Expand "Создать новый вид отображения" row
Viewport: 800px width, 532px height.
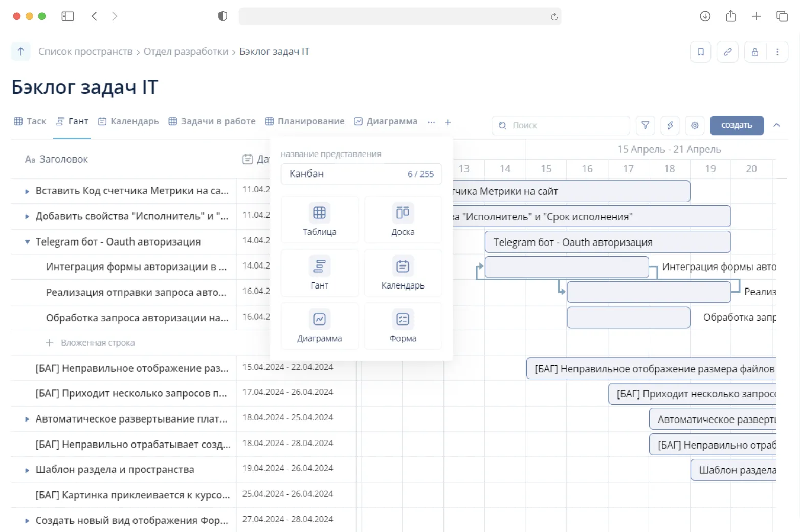click(27, 521)
